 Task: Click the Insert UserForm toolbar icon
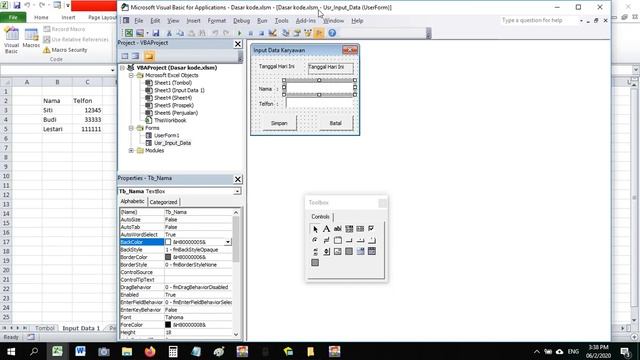[140, 33]
